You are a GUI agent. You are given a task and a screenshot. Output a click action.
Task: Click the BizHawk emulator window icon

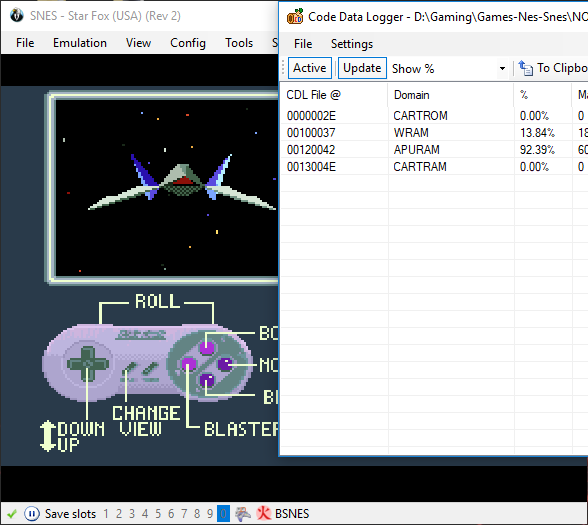pos(17,15)
